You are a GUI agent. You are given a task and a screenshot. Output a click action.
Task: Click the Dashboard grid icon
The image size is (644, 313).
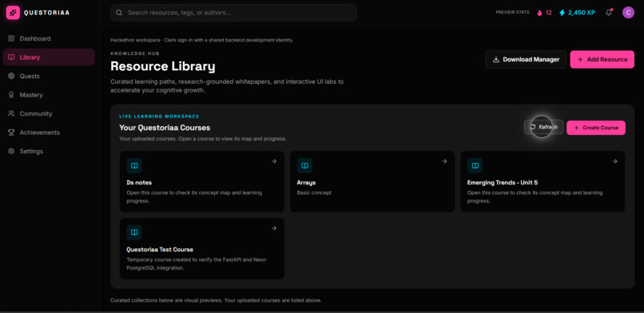click(11, 38)
